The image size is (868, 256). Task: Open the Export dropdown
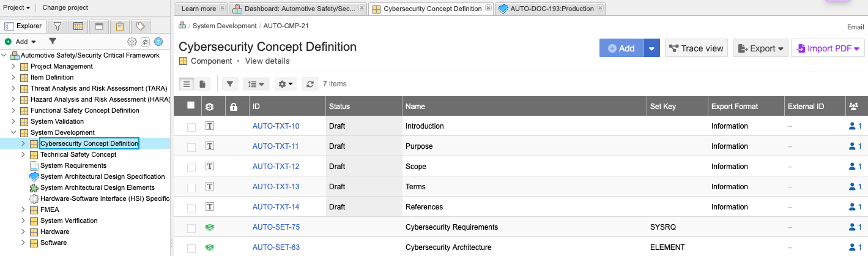pyautogui.click(x=760, y=48)
